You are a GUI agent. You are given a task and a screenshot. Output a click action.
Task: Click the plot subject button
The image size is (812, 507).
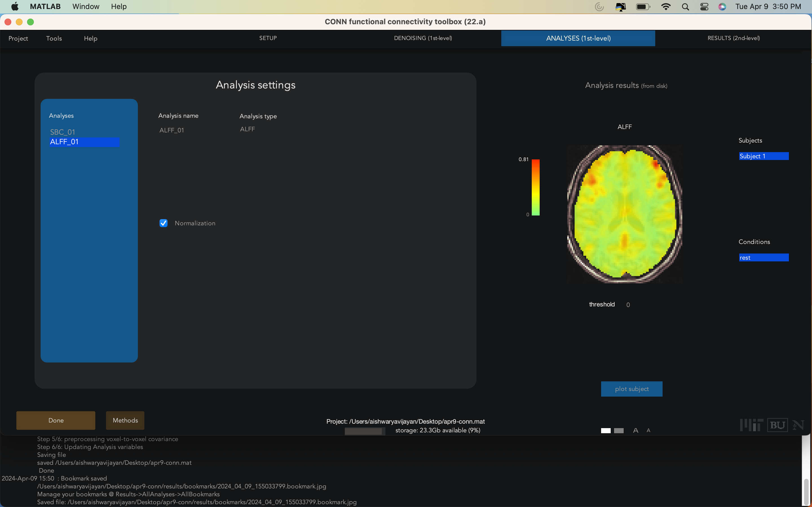pyautogui.click(x=632, y=389)
